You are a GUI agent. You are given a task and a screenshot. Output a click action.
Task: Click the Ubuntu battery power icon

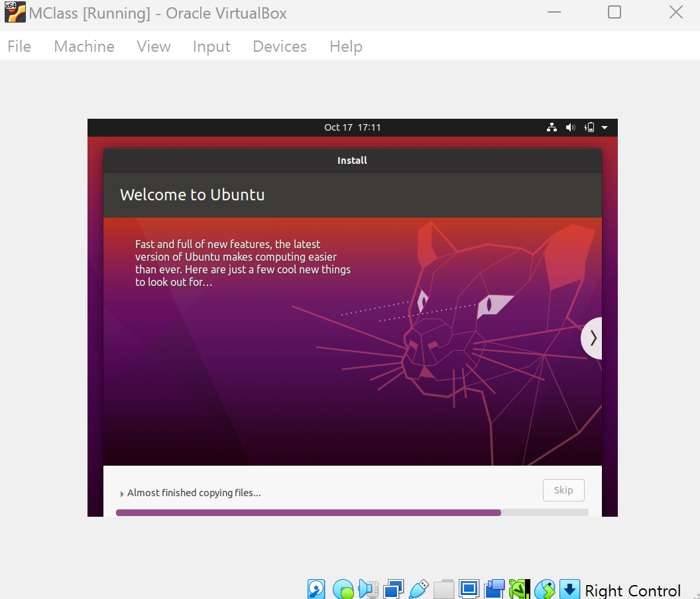pos(589,127)
